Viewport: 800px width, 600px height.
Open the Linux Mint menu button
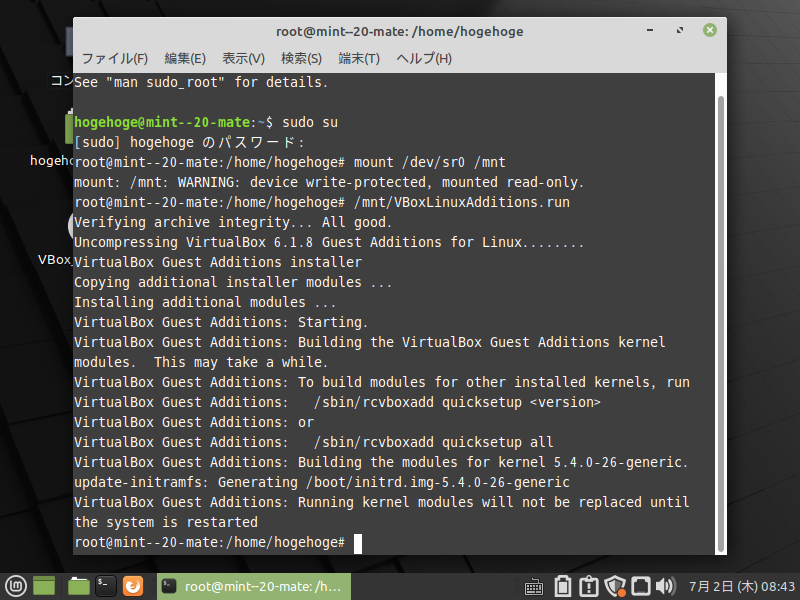click(15, 586)
